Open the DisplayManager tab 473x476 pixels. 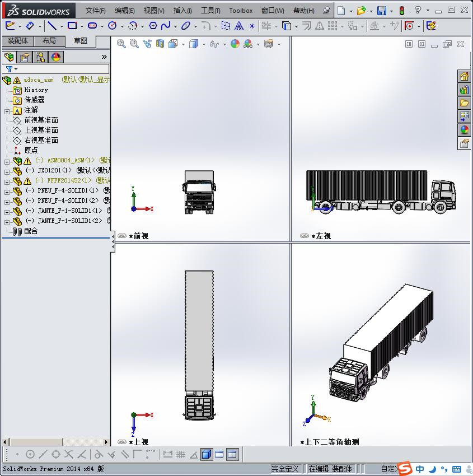coord(56,57)
